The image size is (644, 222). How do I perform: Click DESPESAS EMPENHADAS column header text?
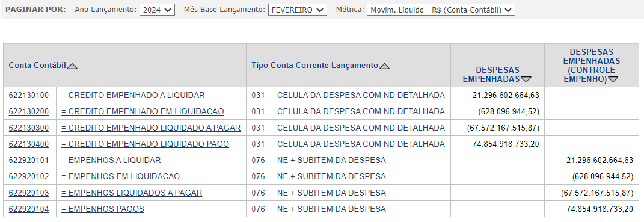[x=492, y=75]
